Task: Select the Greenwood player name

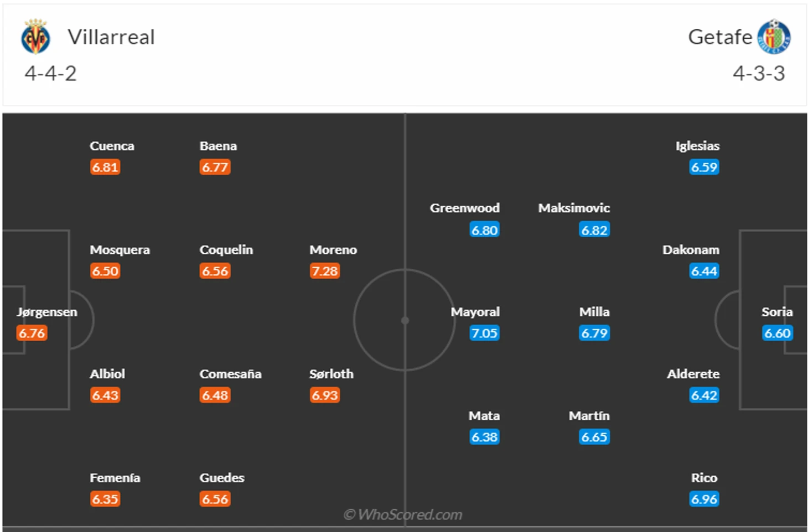Action: [465, 208]
